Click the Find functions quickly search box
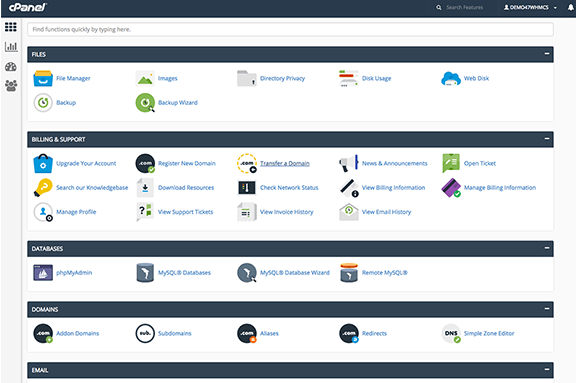 tap(290, 29)
